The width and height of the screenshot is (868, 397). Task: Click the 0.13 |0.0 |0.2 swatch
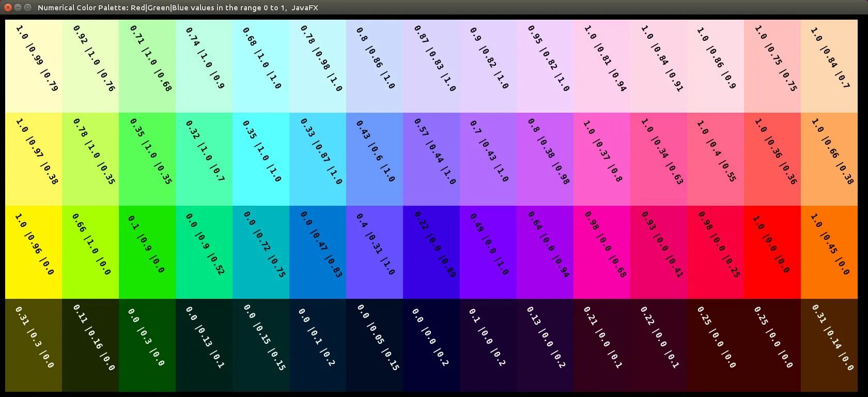(x=545, y=345)
